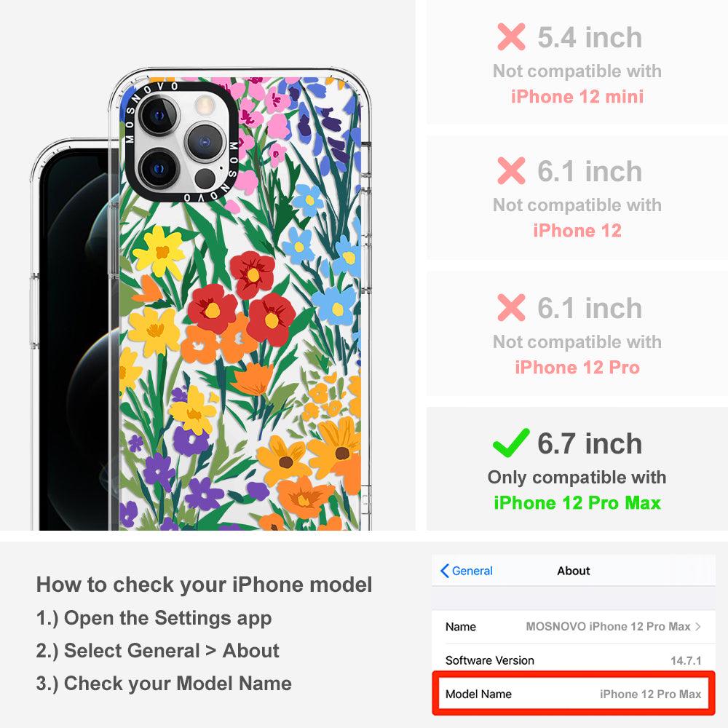The width and height of the screenshot is (728, 728).
Task: Select the Model Name row
Action: pos(573,694)
